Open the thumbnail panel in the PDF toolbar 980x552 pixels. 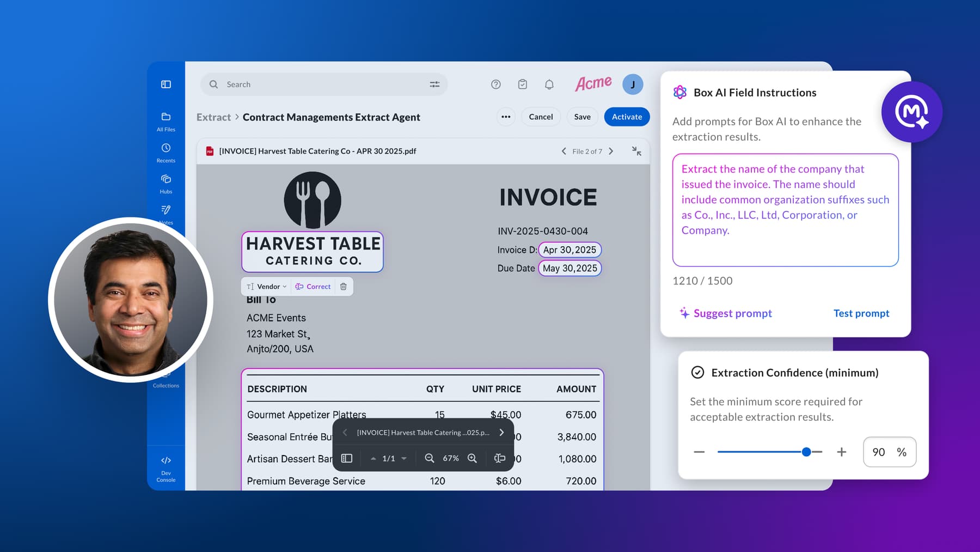[346, 458]
